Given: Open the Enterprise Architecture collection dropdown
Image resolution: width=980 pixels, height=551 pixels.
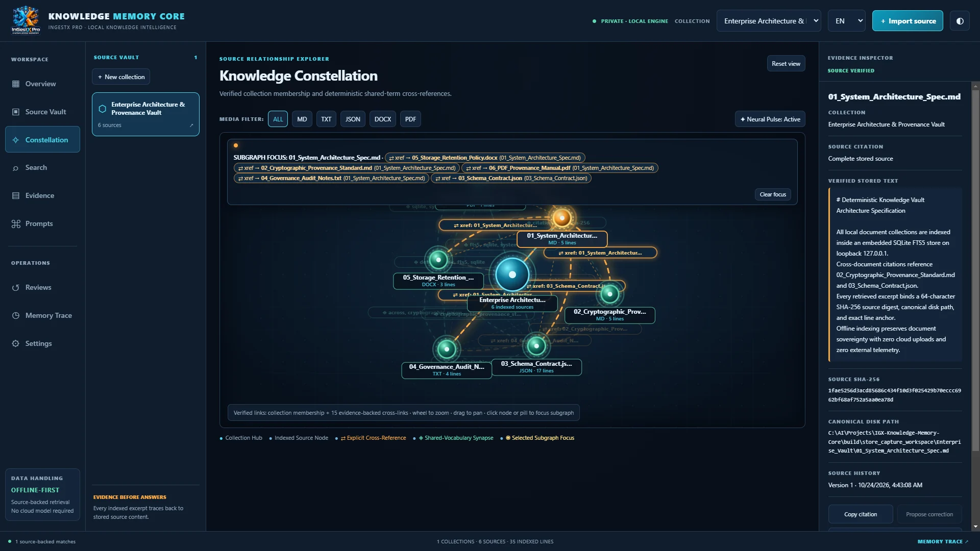Looking at the screenshot, I should [769, 21].
